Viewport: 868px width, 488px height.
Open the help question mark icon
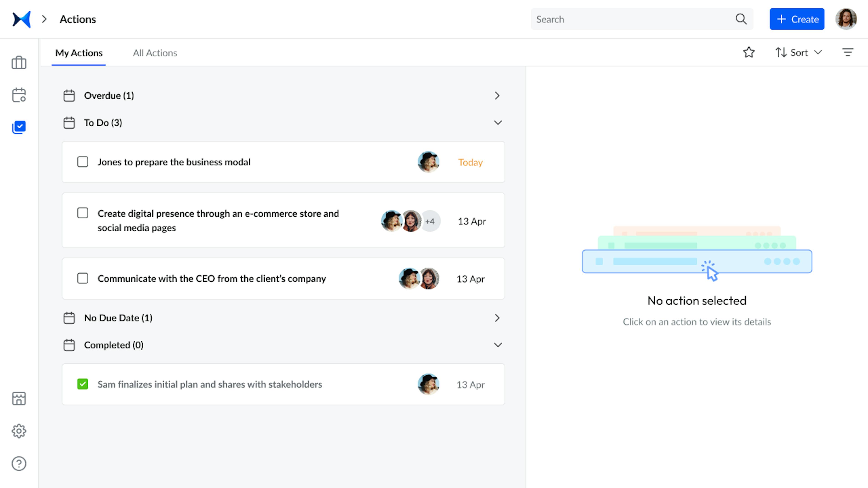[19, 464]
